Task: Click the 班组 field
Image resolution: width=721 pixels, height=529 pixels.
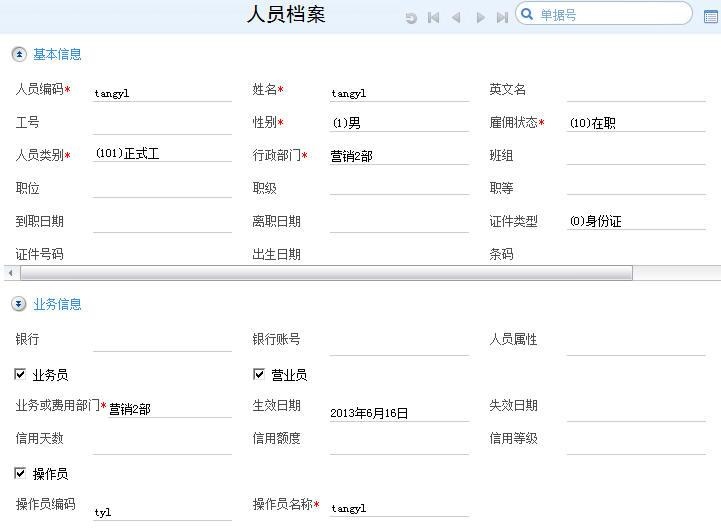Action: [636, 155]
